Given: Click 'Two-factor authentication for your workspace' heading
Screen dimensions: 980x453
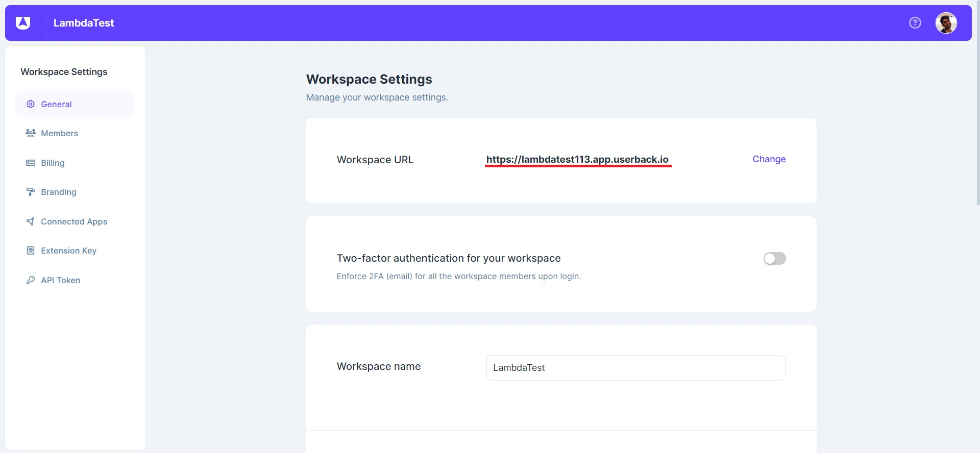Looking at the screenshot, I should (x=449, y=258).
